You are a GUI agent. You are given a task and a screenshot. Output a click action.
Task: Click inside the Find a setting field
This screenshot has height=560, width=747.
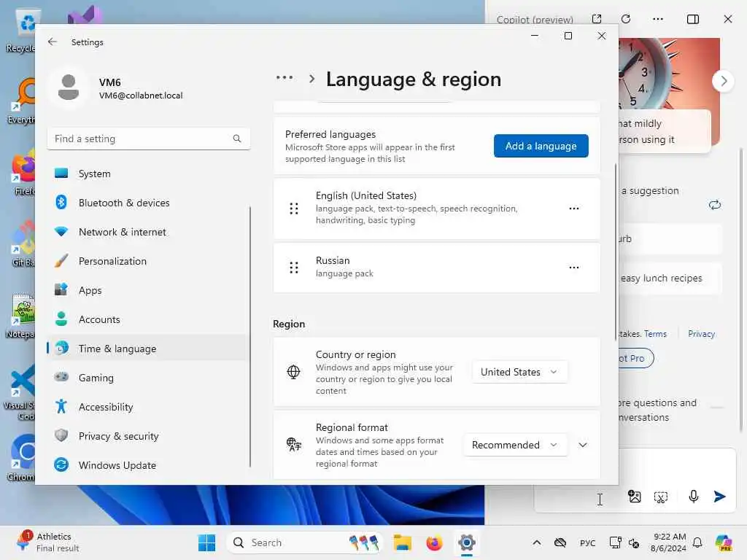(x=149, y=139)
